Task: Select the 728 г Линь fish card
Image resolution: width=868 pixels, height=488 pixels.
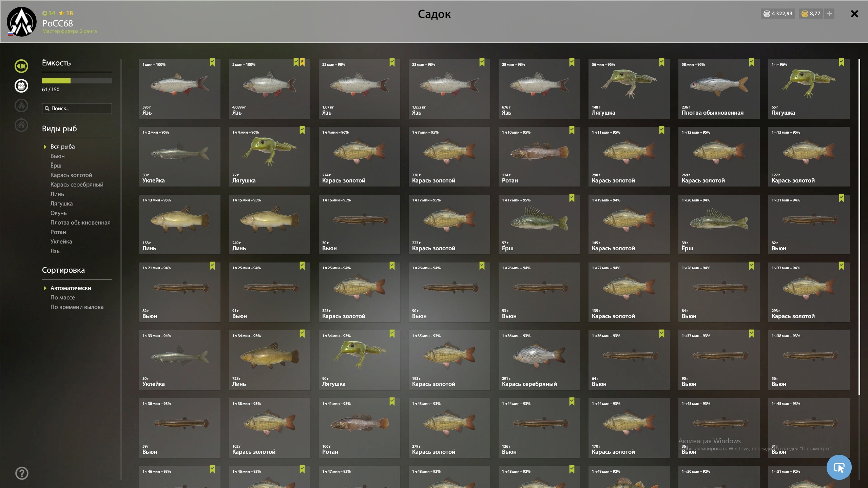Action: [x=270, y=360]
